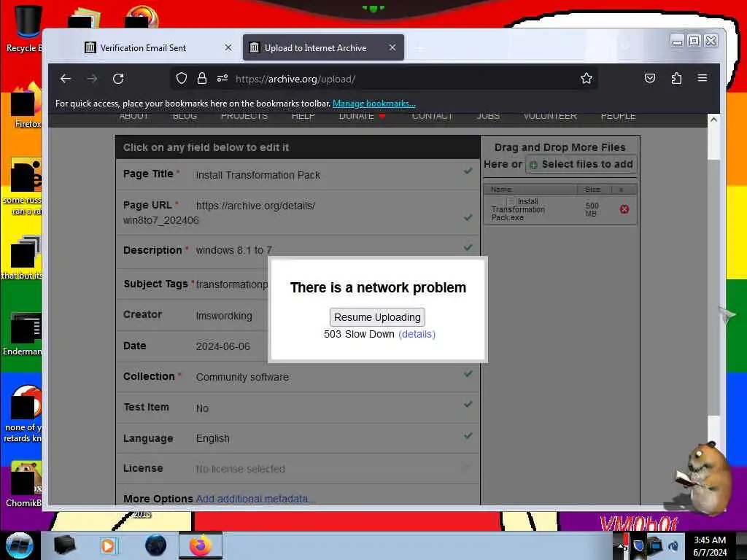The width and height of the screenshot is (747, 560).
Task: Change Test Item value 'No'
Action: point(202,408)
